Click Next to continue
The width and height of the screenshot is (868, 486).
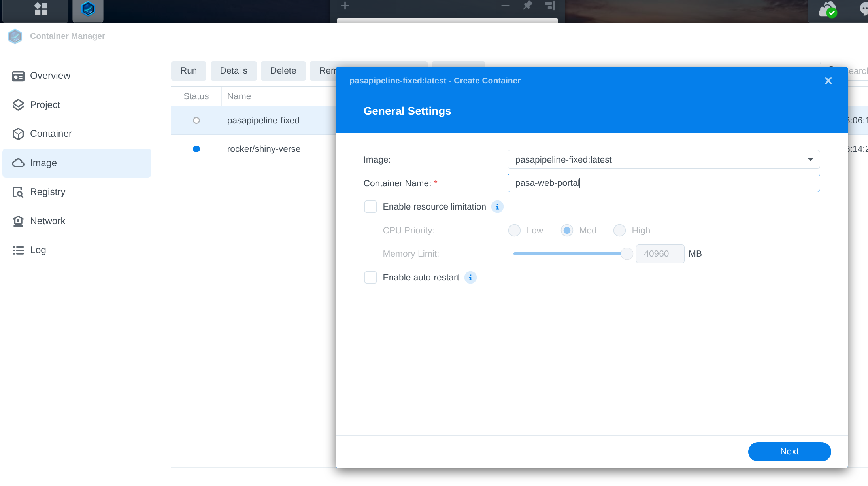(789, 452)
